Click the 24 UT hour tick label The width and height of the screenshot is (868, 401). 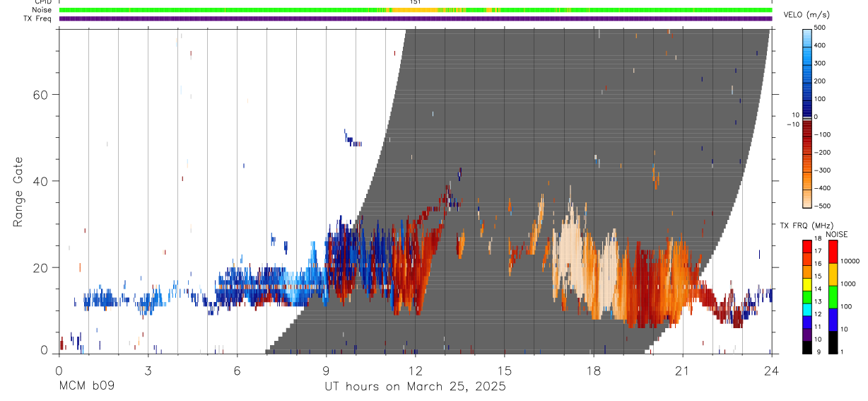[771, 371]
